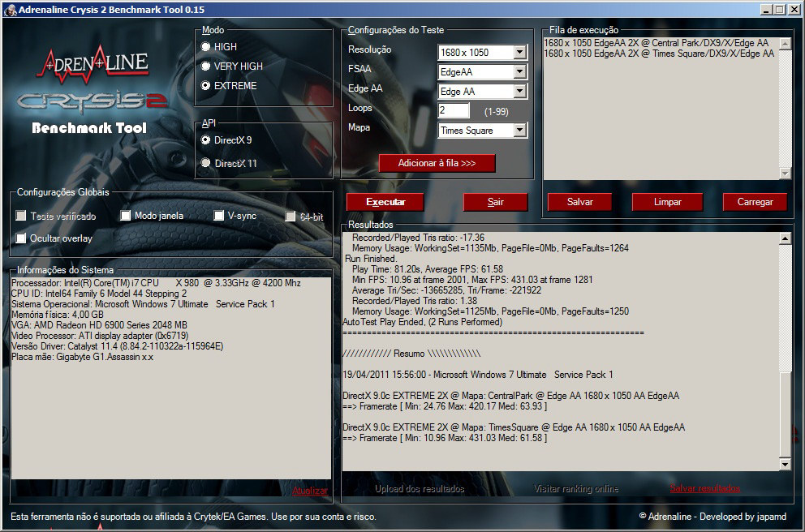Click the CPU ID Intel64 Family 6 line

tap(99, 294)
